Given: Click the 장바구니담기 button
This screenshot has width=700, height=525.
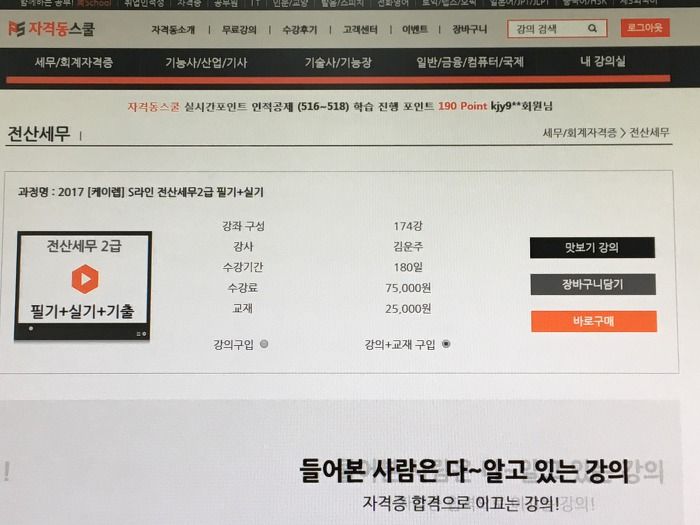Looking at the screenshot, I should [x=593, y=284].
